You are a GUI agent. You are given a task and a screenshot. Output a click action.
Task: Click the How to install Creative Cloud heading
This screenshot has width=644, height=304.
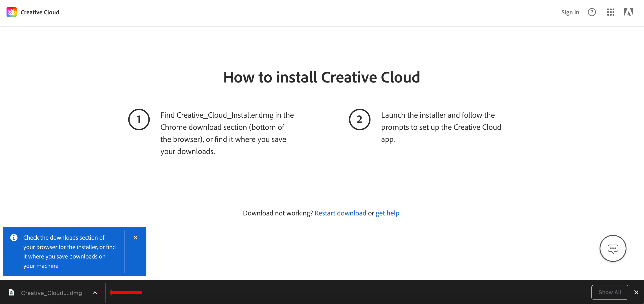pos(322,77)
